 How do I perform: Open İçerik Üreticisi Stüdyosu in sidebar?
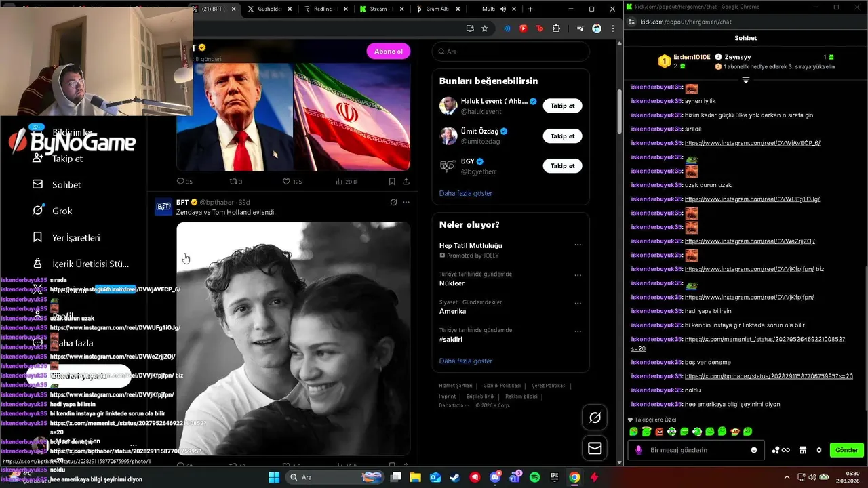coord(81,264)
